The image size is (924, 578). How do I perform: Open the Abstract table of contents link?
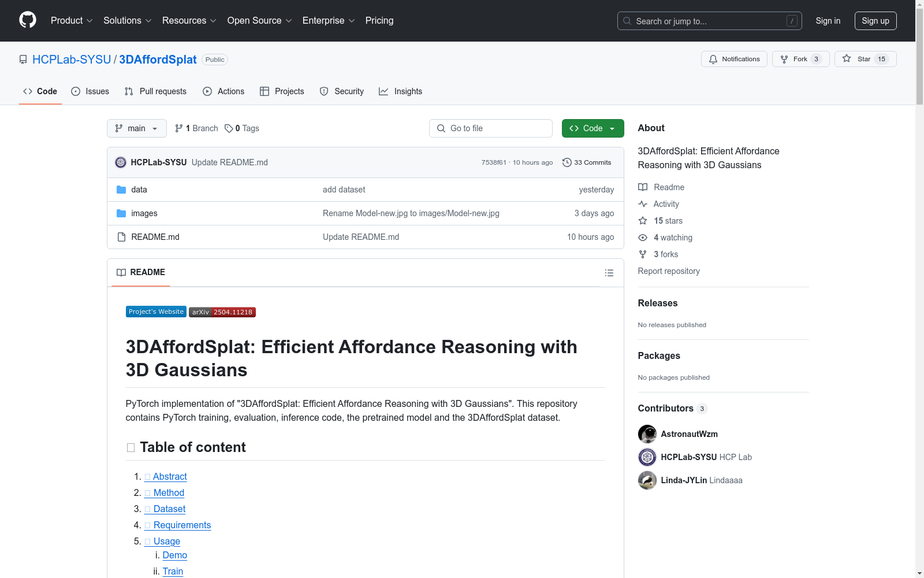coord(166,476)
